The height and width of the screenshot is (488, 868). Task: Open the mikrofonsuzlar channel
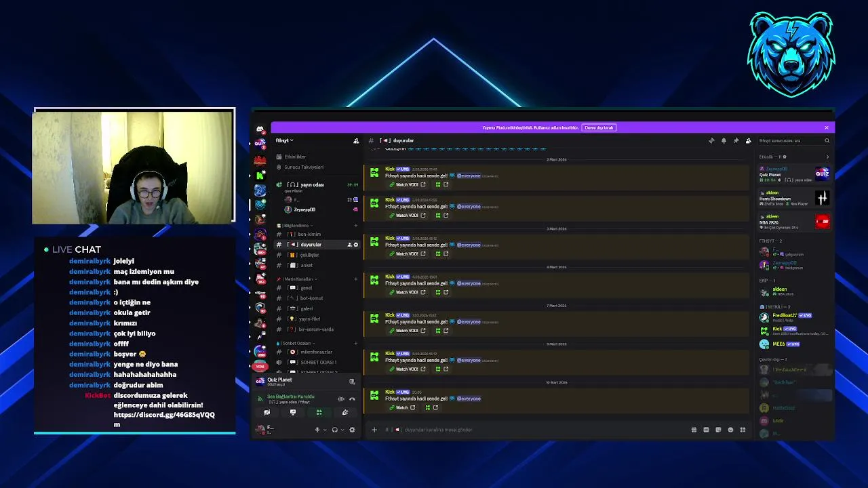[x=317, y=352]
